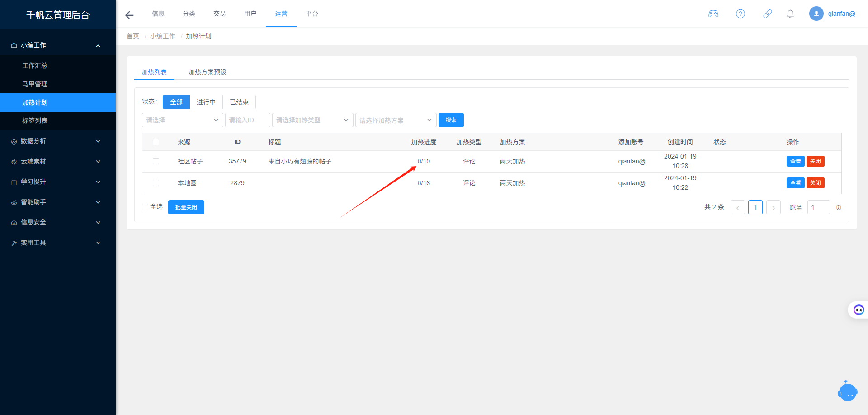Viewport: 868px width, 415px height.
Task: Expand the 智能助手 sidebar section
Action: 98,202
